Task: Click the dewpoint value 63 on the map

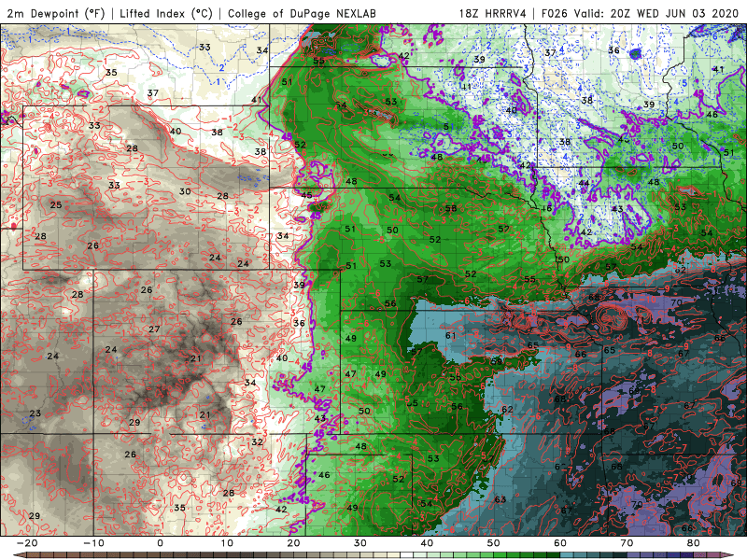Action: click(x=500, y=500)
